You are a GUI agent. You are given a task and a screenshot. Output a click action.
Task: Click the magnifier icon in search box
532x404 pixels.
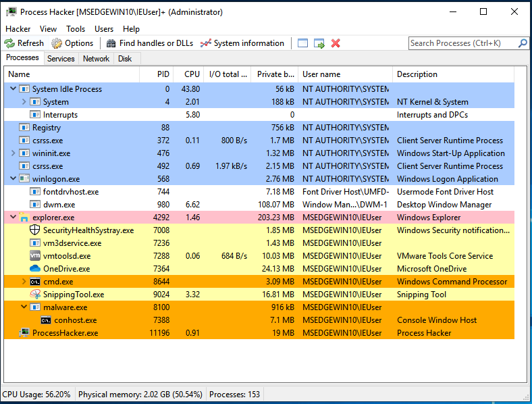click(x=523, y=43)
